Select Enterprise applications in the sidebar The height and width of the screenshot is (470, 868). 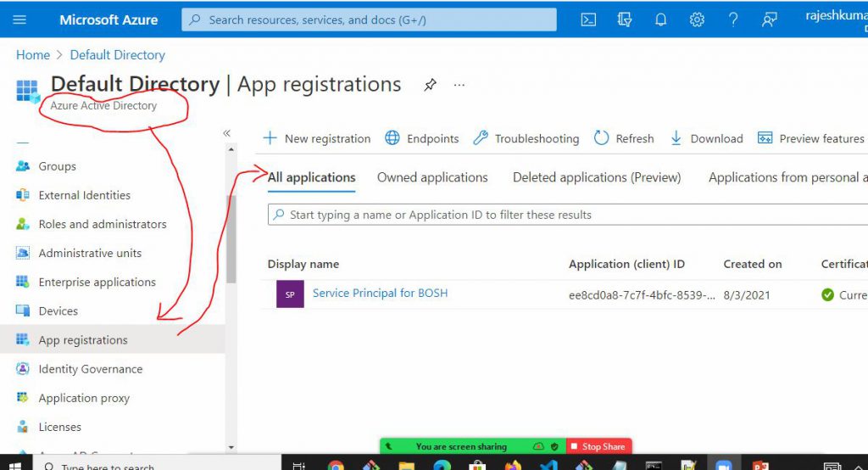pyautogui.click(x=97, y=282)
